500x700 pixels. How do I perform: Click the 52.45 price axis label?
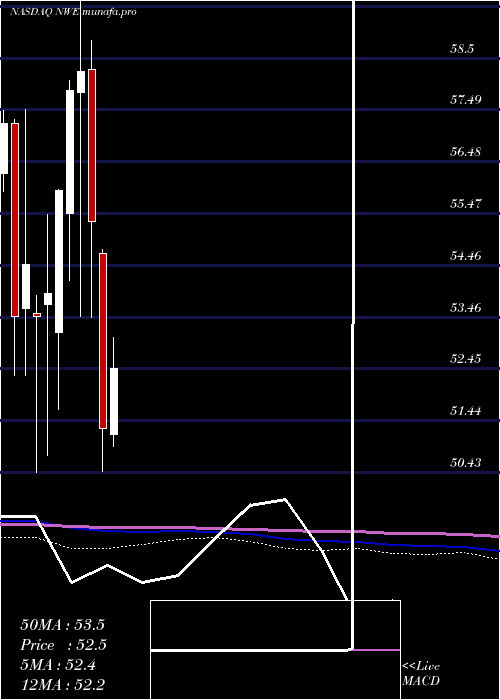[466, 358]
